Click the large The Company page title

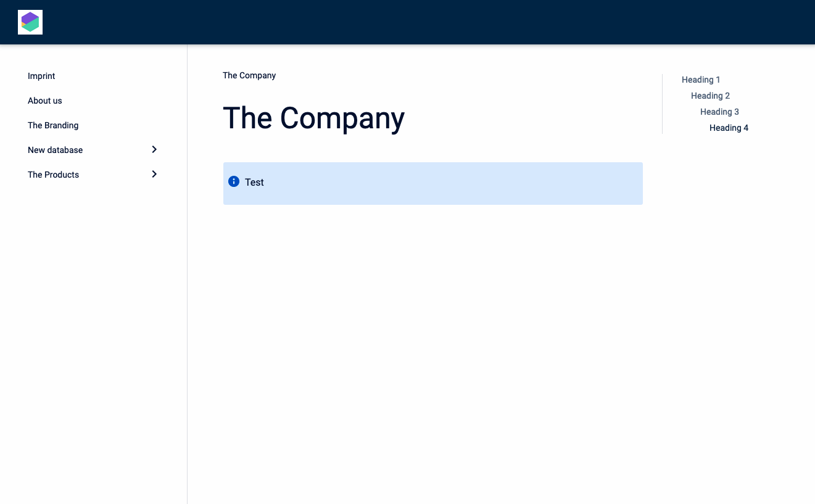pyautogui.click(x=313, y=118)
